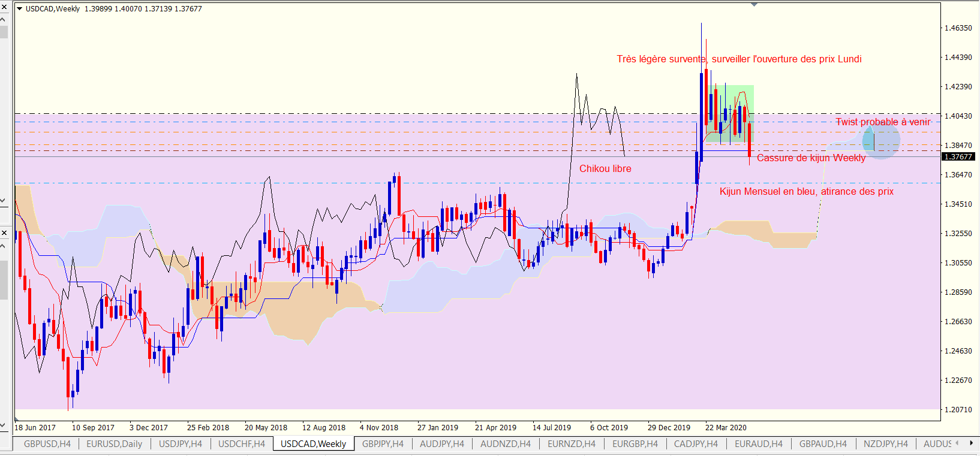Open the EURUSD,Daily chart tab
The width and height of the screenshot is (980, 456).
[x=114, y=444]
